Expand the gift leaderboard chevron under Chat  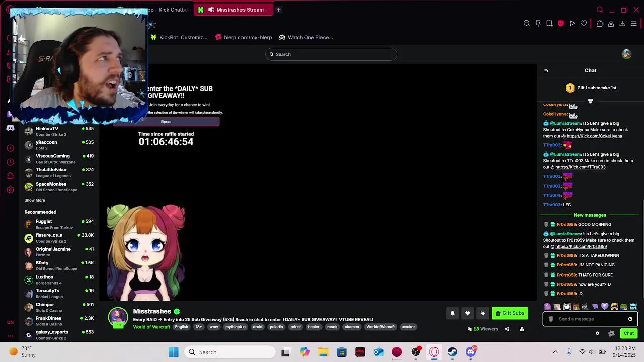coord(590,101)
